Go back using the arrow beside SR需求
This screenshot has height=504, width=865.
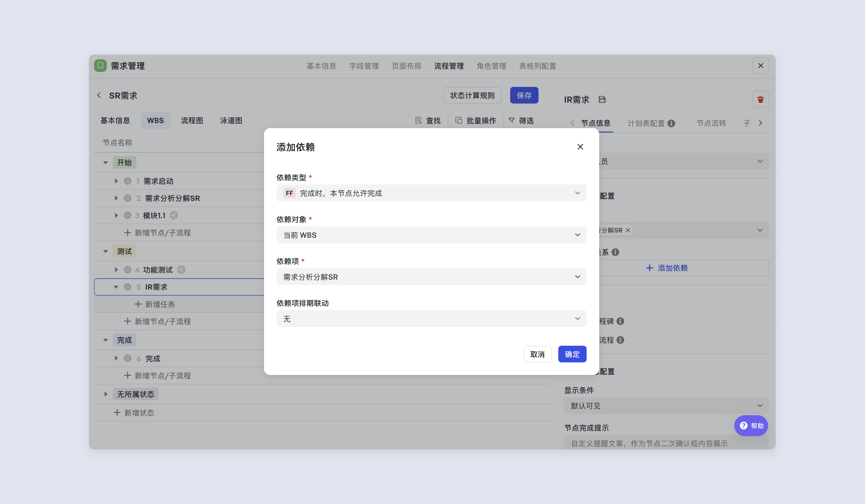pos(99,95)
